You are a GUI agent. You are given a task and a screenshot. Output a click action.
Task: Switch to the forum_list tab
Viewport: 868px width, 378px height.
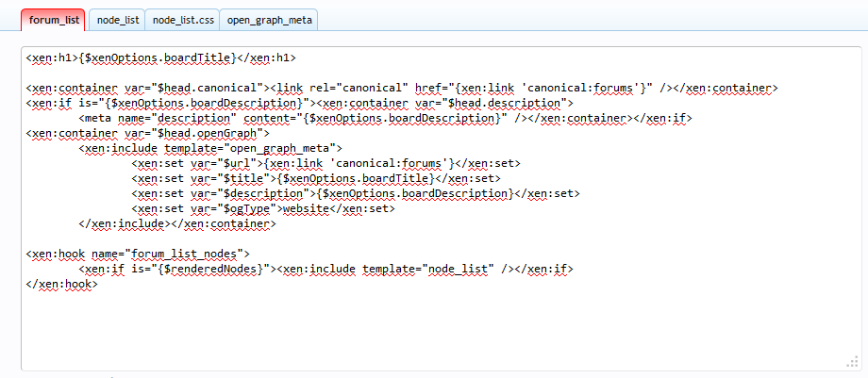(x=54, y=20)
